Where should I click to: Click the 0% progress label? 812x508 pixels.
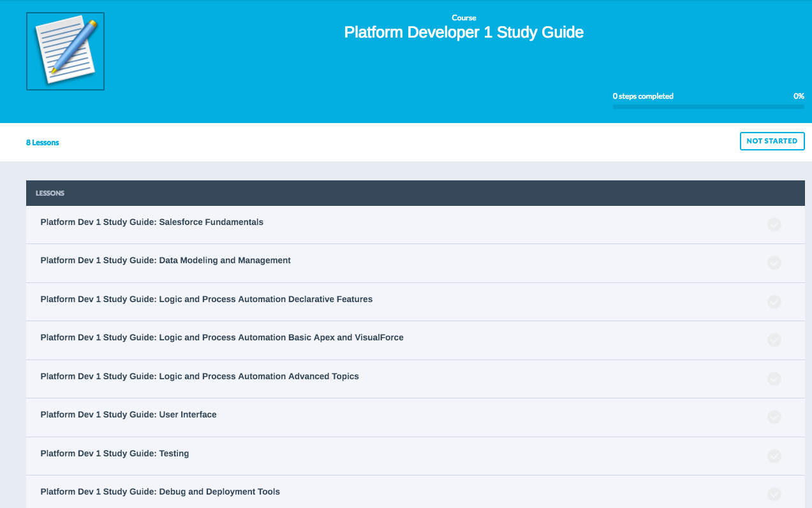click(x=799, y=96)
